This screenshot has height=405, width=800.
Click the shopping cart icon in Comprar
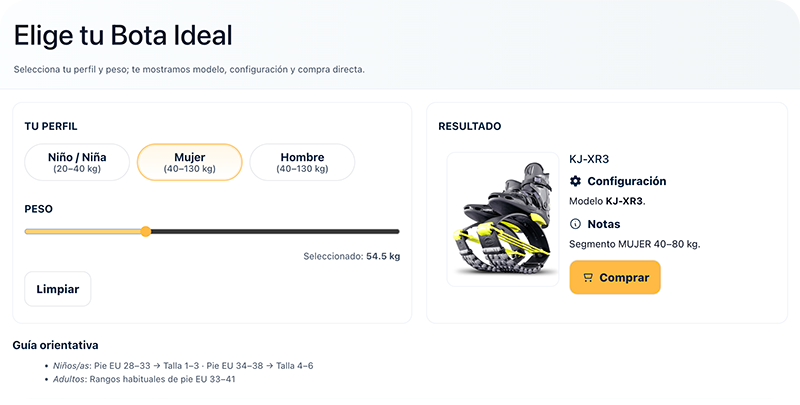[588, 277]
